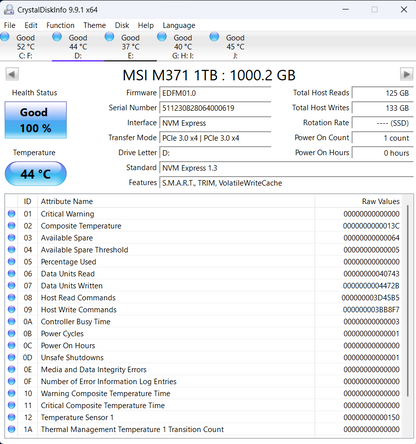The height and width of the screenshot is (444, 416).
Task: Click status orb of Power Cycles row
Action: [x=12, y=334]
